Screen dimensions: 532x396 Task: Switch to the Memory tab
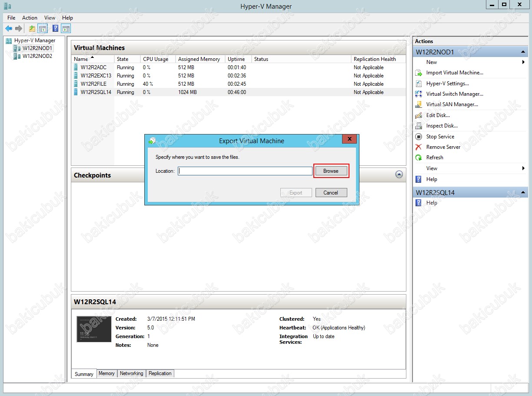(x=106, y=373)
